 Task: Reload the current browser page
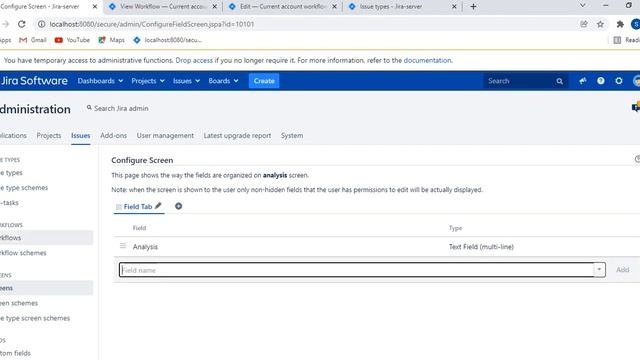click(22, 24)
